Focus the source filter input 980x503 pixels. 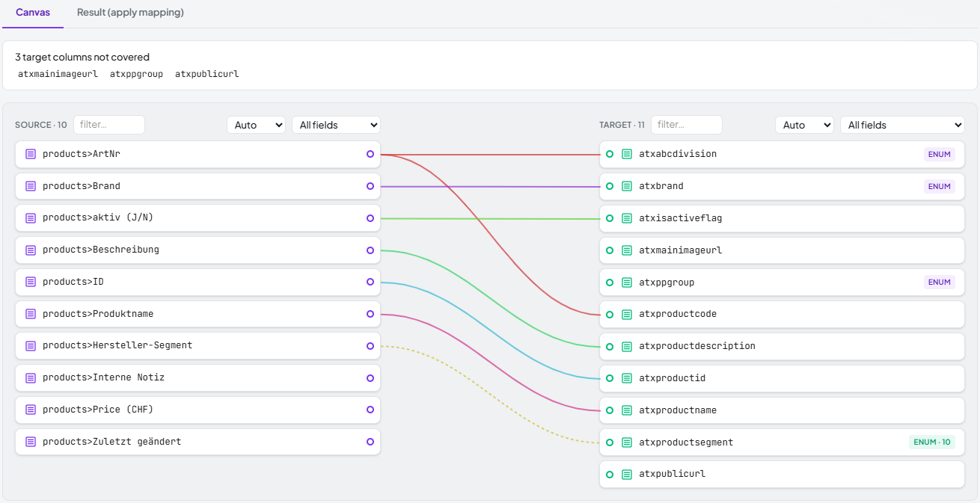coord(109,125)
